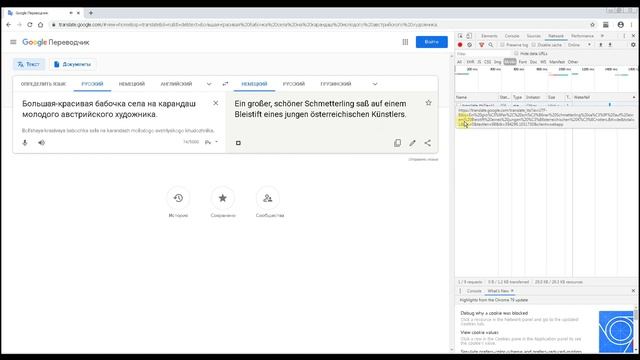Image resolution: width=640 pixels, height=360 pixels.
Task: Stop recording network log
Action: click(460, 45)
